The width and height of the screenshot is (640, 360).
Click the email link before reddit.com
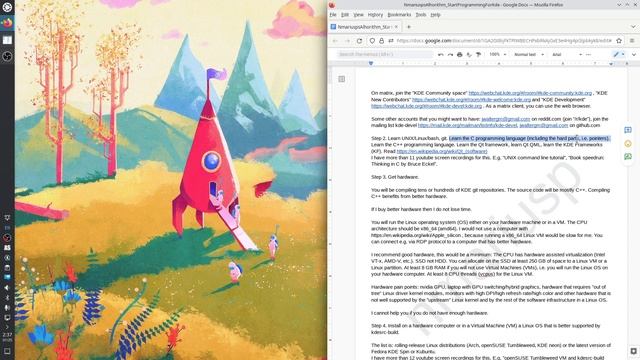(505, 119)
